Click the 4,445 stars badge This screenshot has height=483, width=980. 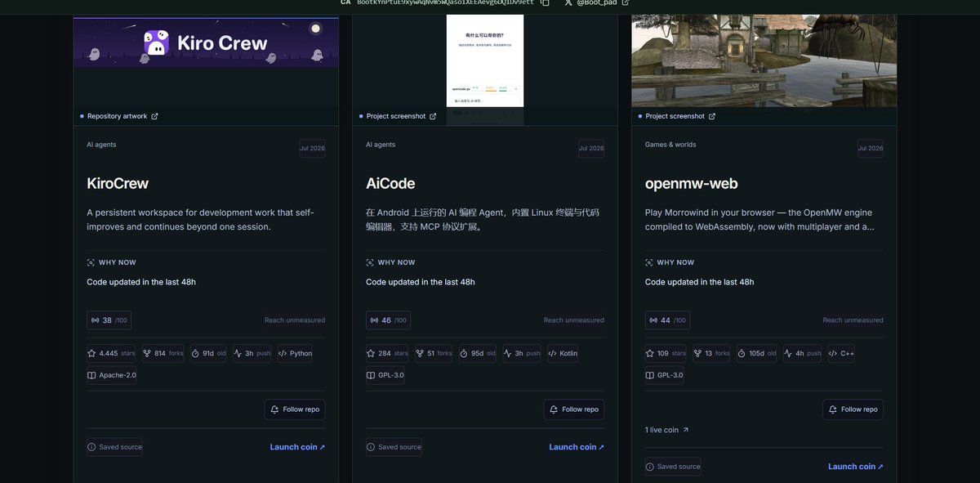pos(110,353)
